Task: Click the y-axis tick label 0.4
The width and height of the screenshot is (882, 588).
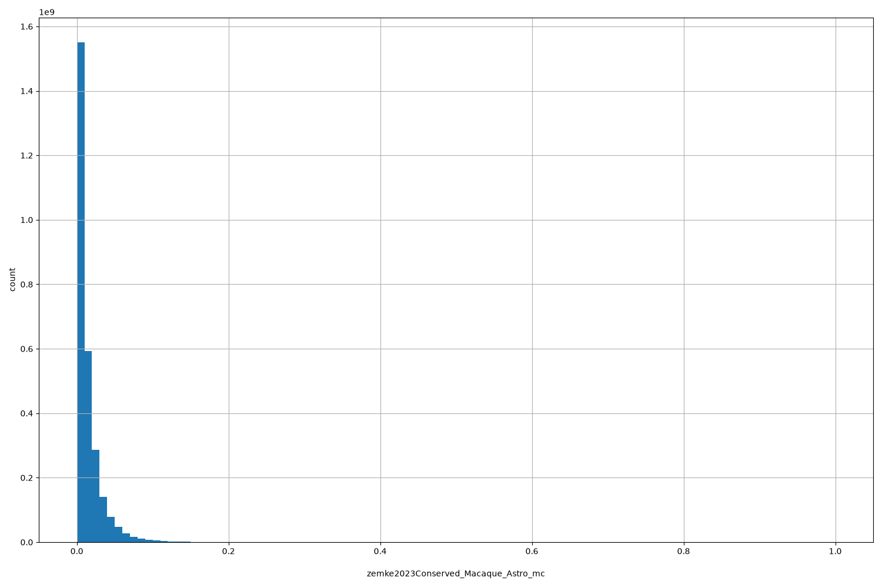Action: click(27, 413)
